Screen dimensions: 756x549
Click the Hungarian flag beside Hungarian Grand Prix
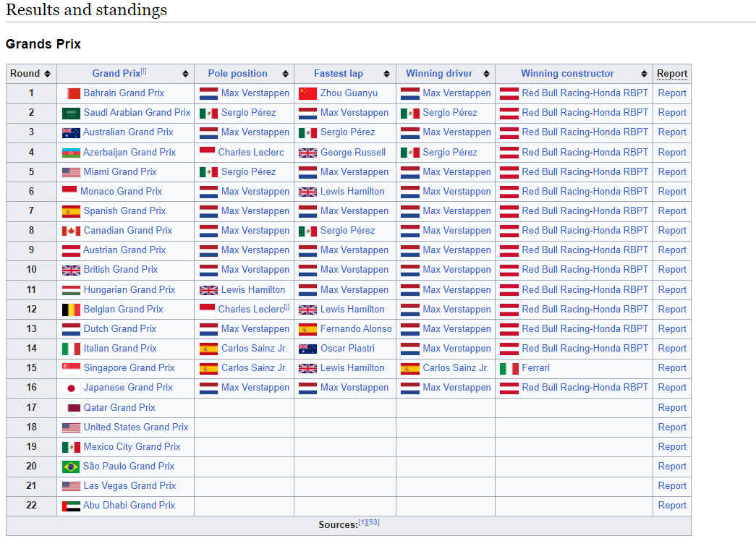71,290
